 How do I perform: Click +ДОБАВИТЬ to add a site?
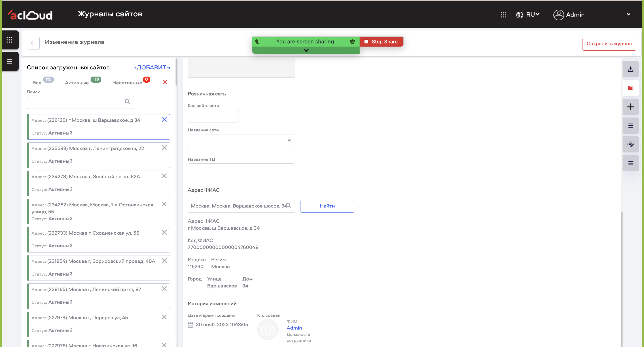point(152,67)
